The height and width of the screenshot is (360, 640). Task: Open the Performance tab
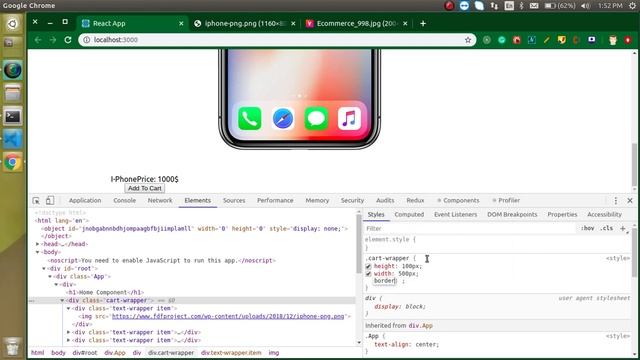point(275,200)
